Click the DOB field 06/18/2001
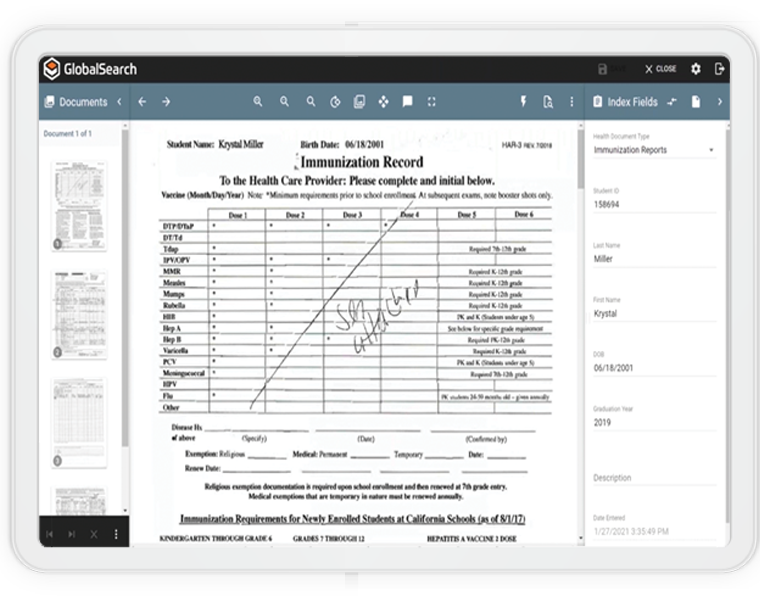The height and width of the screenshot is (599, 760). tap(654, 368)
